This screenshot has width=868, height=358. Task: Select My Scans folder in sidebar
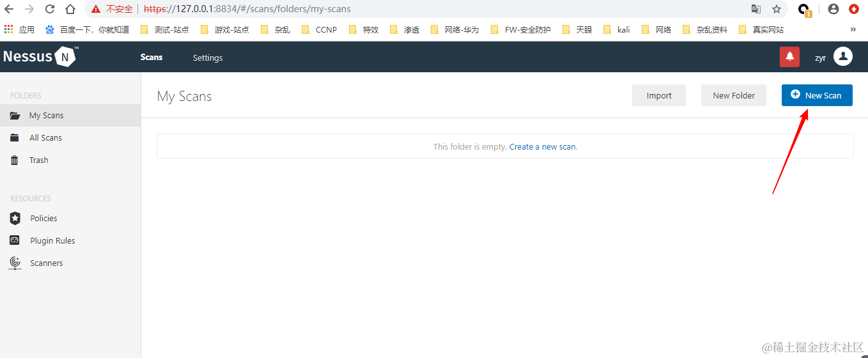pos(70,116)
